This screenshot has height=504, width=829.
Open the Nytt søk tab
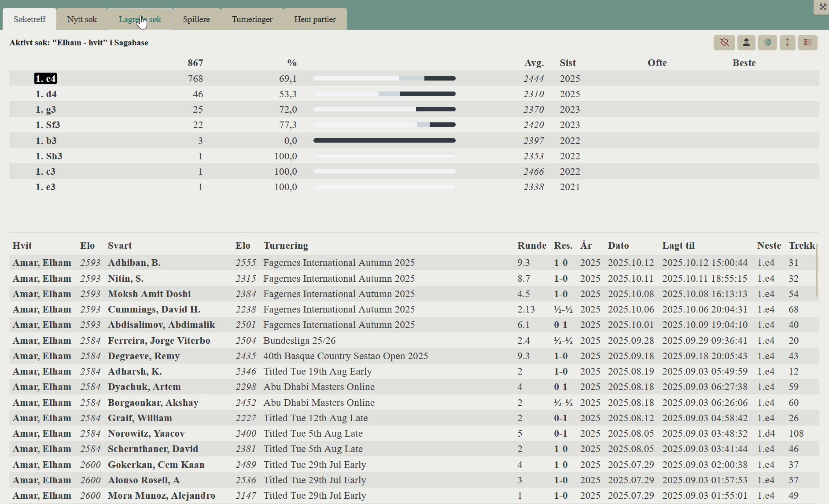tap(82, 19)
